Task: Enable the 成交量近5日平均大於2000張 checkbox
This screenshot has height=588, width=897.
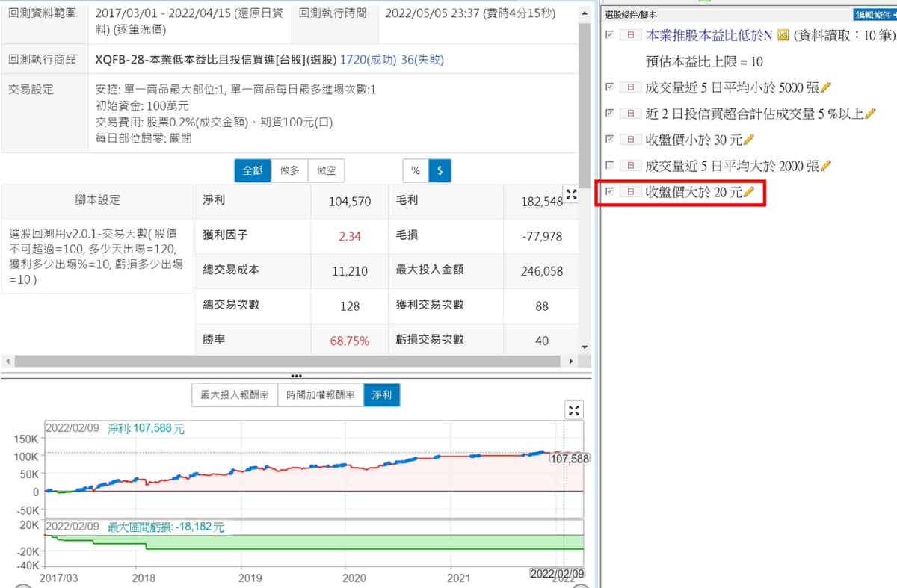Action: tap(610, 165)
